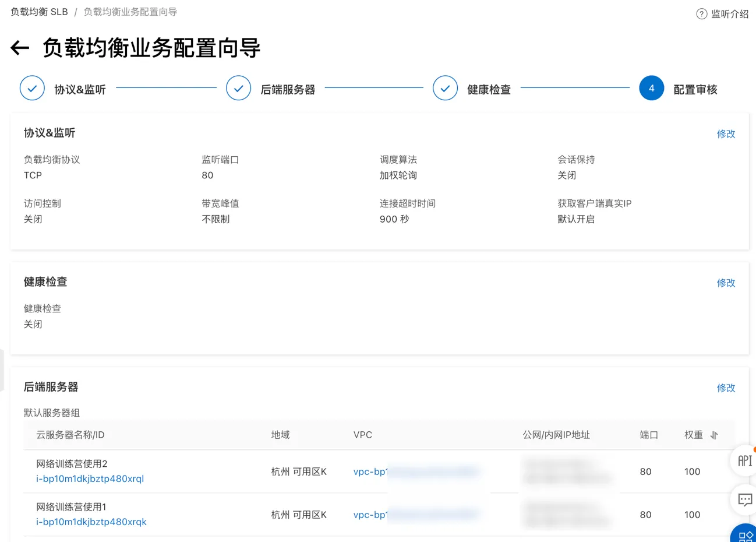Click the 调度算法 field label
Viewport: 756px width, 542px height.
[x=398, y=160]
